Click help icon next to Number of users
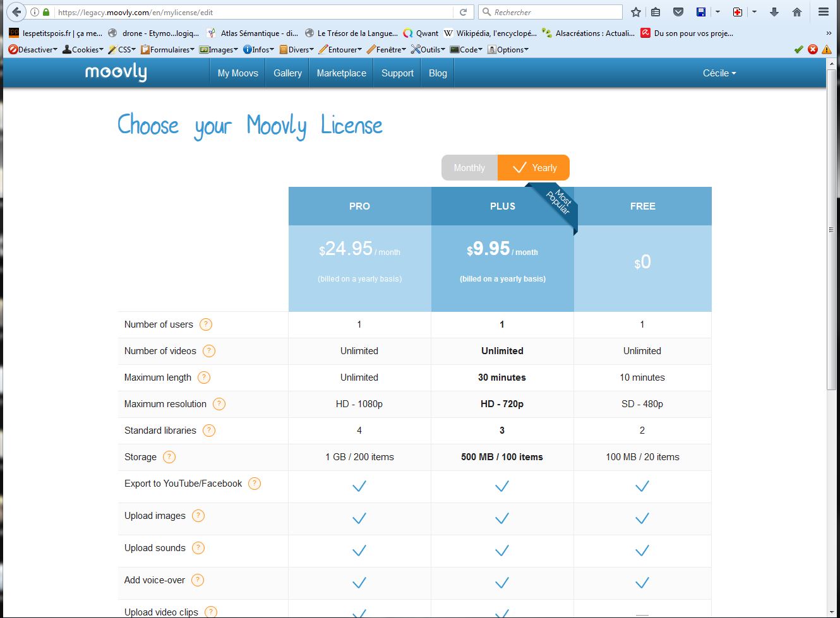Viewport: 840px width, 618px height. tap(206, 324)
